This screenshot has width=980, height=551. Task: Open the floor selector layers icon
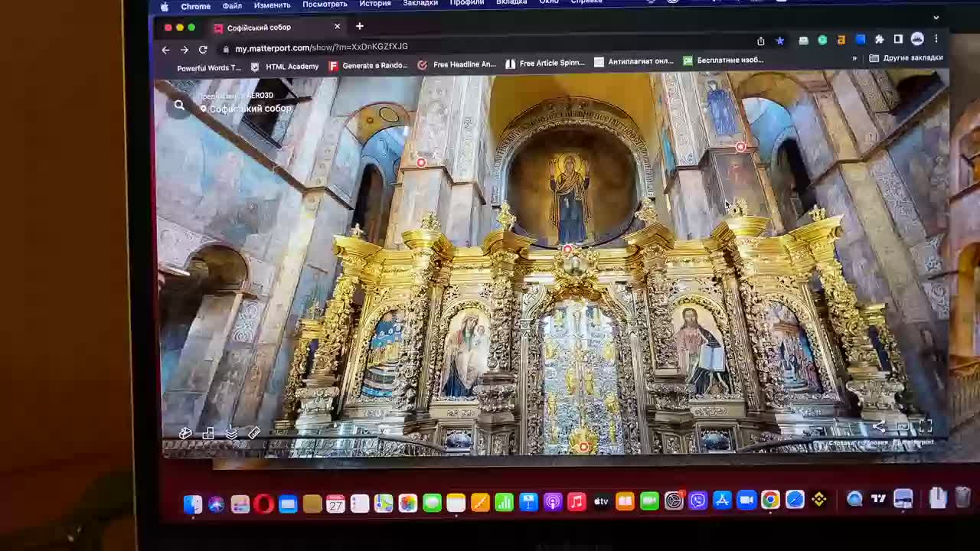[231, 433]
